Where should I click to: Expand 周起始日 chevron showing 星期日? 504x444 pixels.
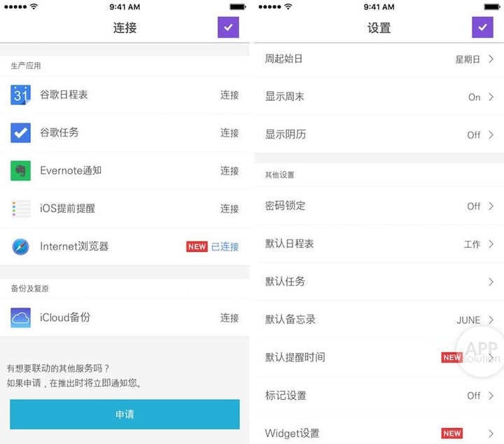tap(491, 60)
